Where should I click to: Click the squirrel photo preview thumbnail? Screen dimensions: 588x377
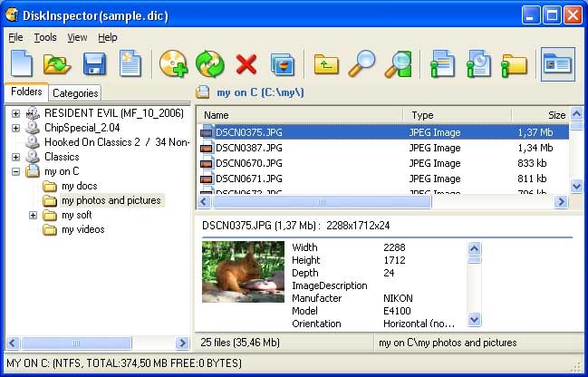[243, 272]
